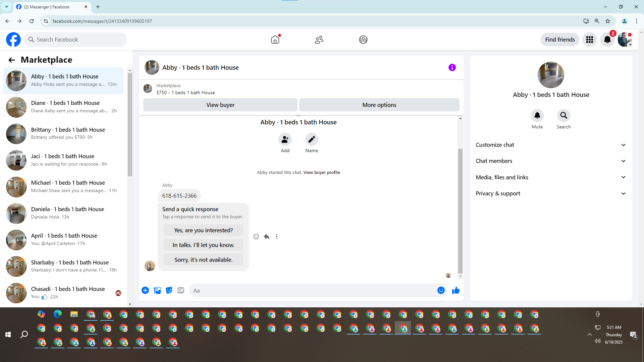Viewport: 644px width, 362px height.
Task: Toggle conversation information panel icon
Action: [452, 68]
